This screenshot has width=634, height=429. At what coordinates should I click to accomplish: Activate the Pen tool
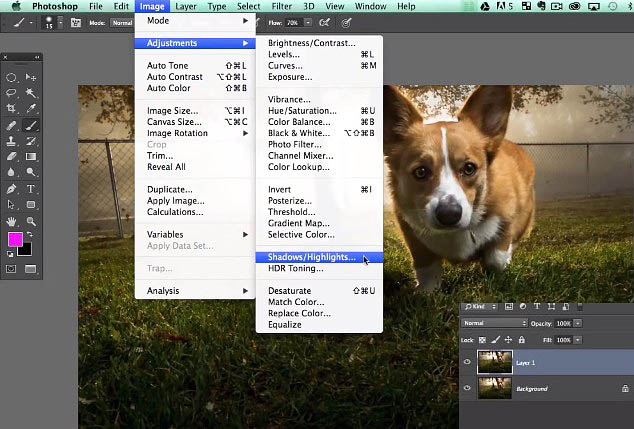coord(11,189)
